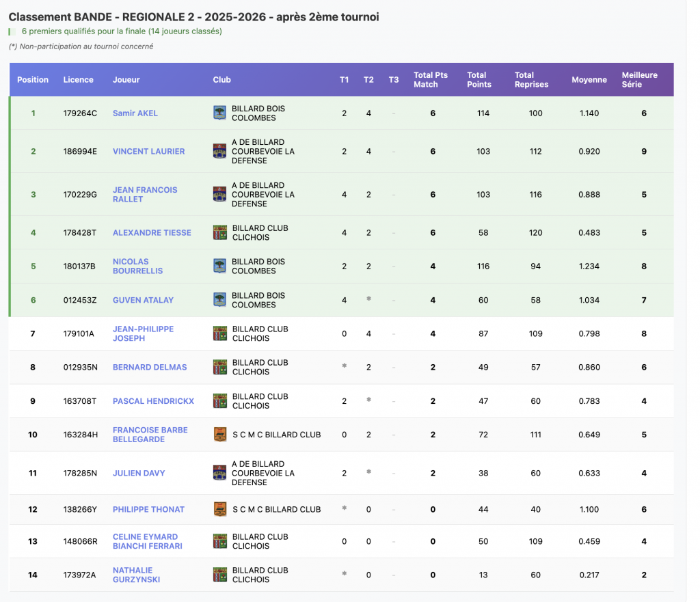Click the Moyenne column header
This screenshot has width=700, height=602.
589,80
